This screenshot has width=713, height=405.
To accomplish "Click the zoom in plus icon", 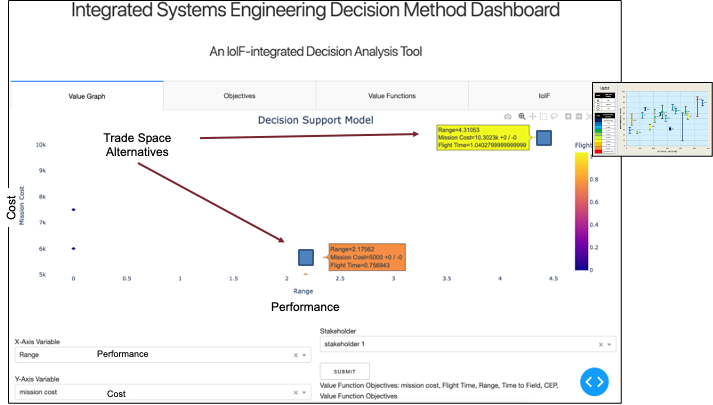I will [568, 117].
